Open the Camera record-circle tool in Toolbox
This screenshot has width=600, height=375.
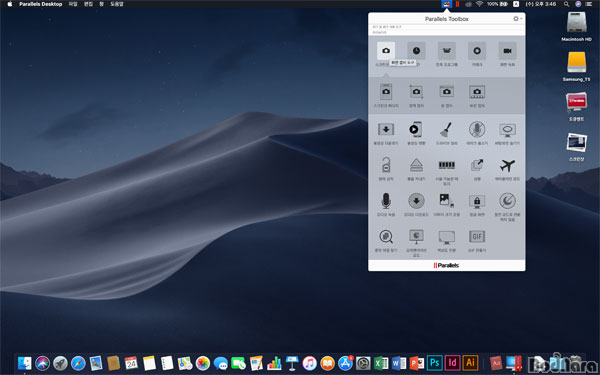pyautogui.click(x=477, y=51)
